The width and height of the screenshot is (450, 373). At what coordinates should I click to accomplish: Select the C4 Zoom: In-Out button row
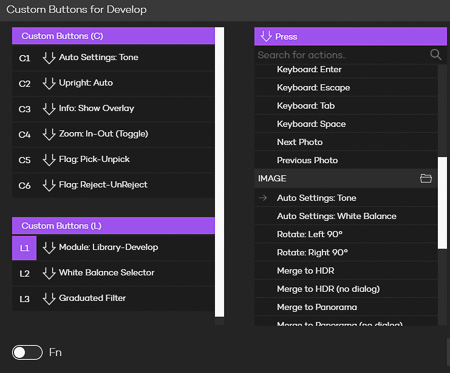[113, 134]
